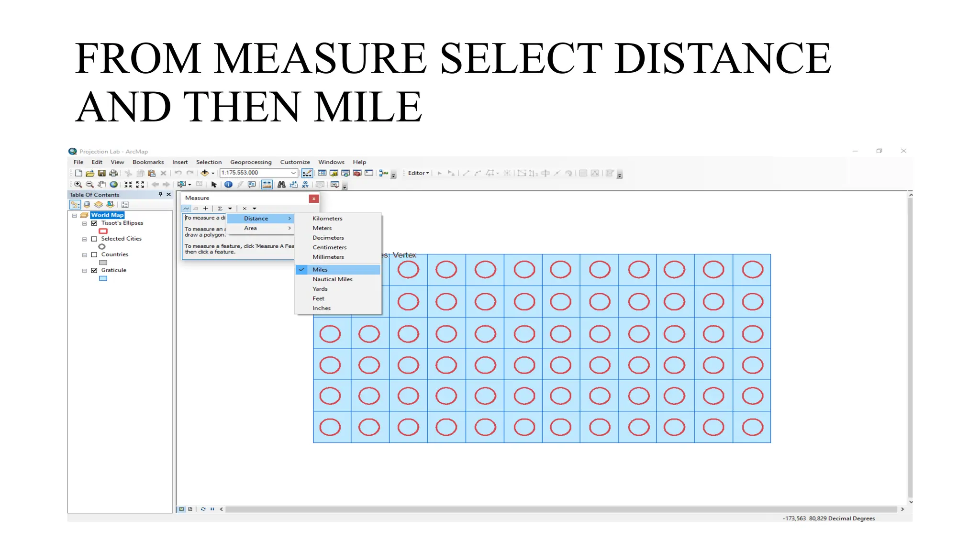Click the Tissot's Ellipses red symbol swatch
Screen dimensions: 980x551
pyautogui.click(x=103, y=231)
